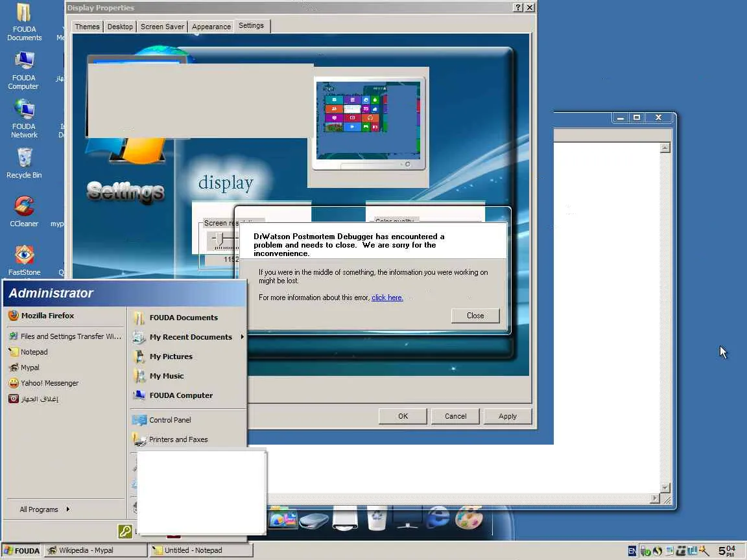
Task: Switch to the Screen Saver tab
Action: tap(163, 27)
